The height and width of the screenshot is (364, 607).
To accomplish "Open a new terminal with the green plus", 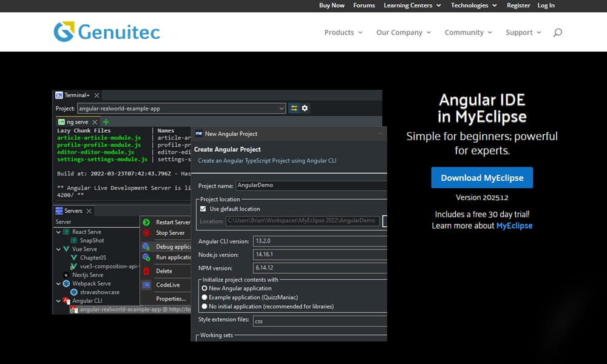I will pyautogui.click(x=106, y=121).
